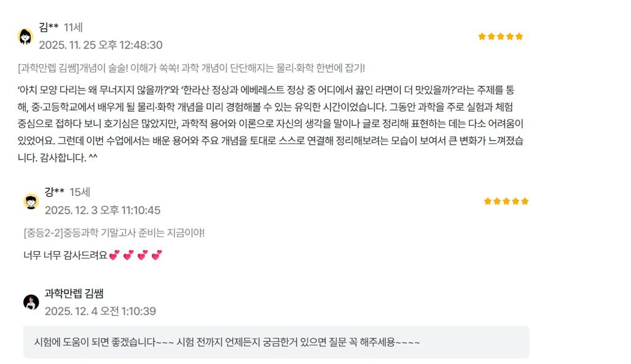Click the teacher name 과학만렙 김쌤
Screen dimensions: 631x364
(78, 293)
